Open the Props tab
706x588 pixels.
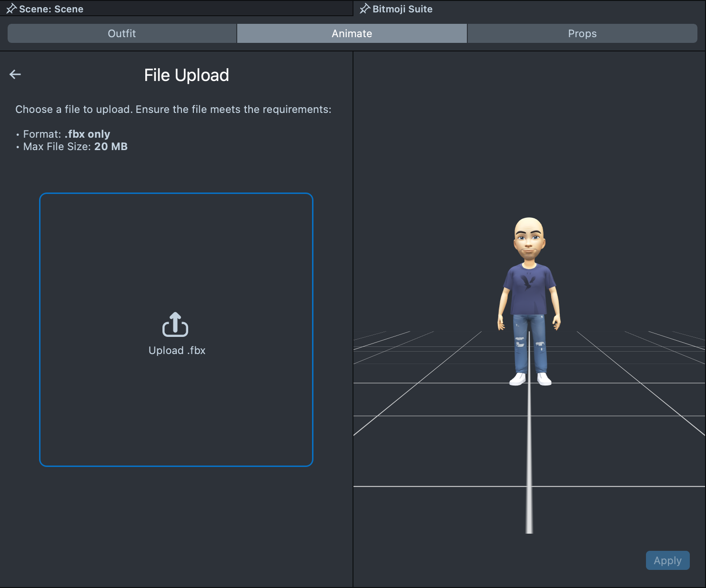pyautogui.click(x=582, y=33)
